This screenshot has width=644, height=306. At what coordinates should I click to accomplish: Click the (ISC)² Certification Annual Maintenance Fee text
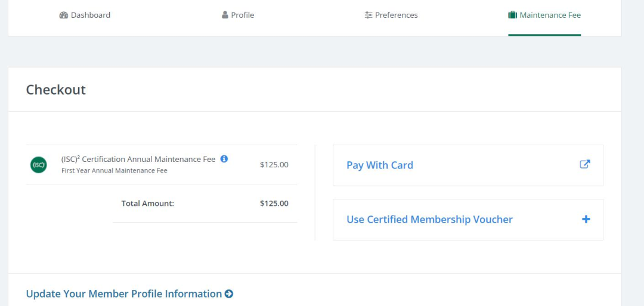(x=138, y=159)
